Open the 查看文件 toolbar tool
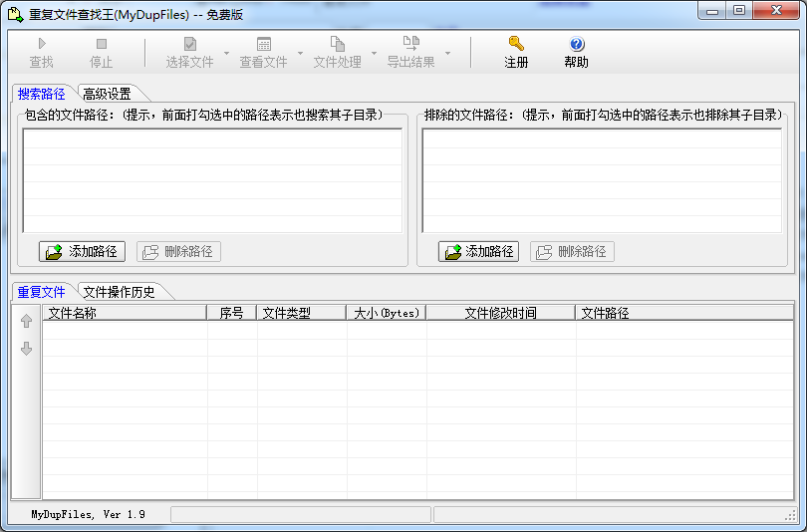 pyautogui.click(x=263, y=52)
